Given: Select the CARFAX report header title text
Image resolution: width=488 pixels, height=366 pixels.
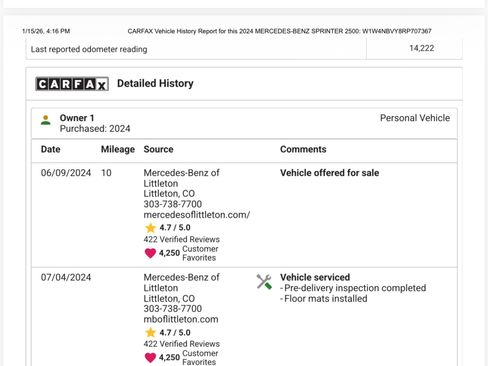Looking at the screenshot, I should pyautogui.click(x=279, y=31).
